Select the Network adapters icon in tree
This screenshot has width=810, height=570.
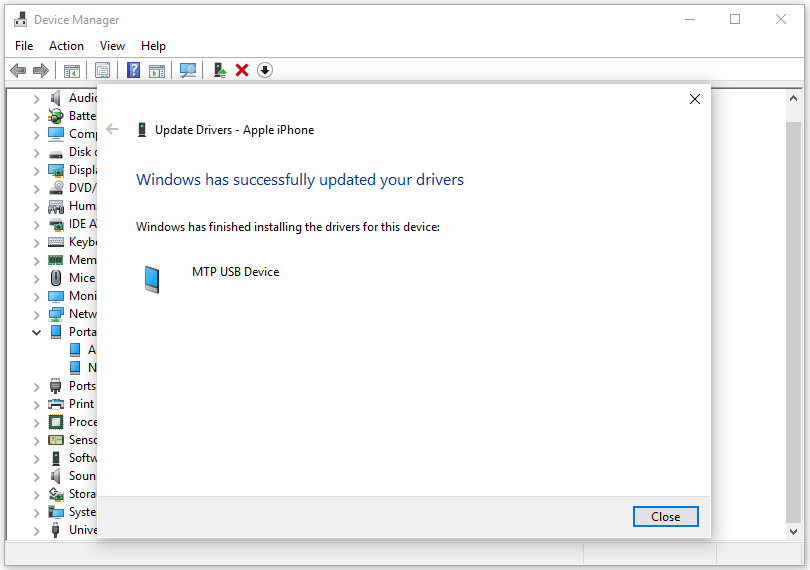tap(56, 314)
